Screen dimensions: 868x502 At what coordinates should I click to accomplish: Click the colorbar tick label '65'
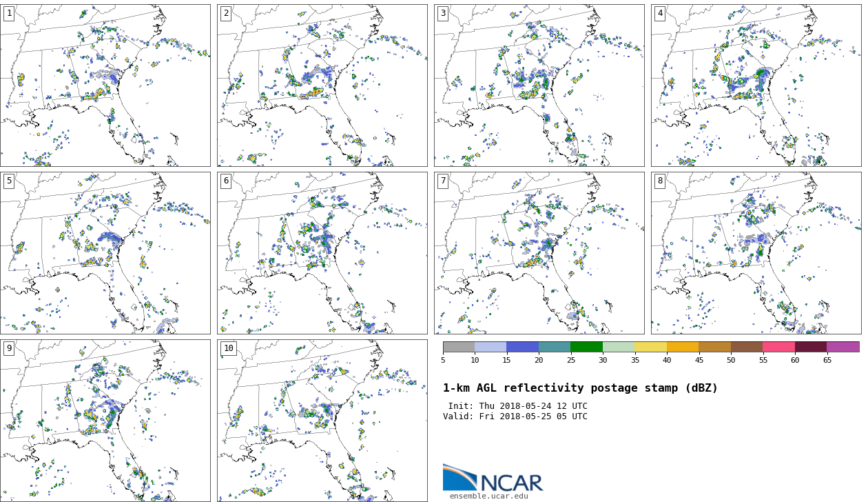pos(827,360)
